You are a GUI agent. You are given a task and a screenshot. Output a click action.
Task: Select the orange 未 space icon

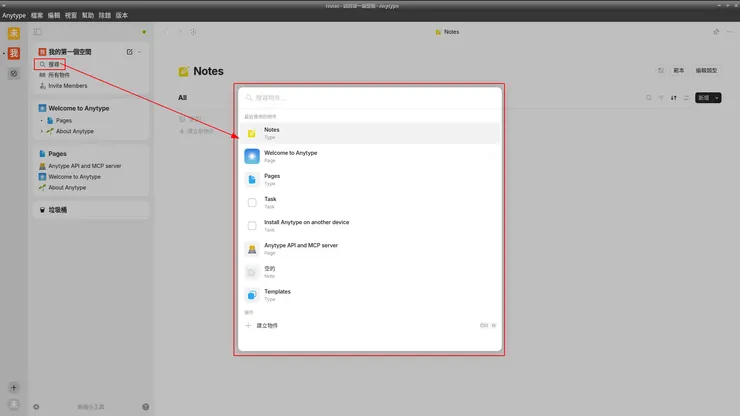(14, 33)
